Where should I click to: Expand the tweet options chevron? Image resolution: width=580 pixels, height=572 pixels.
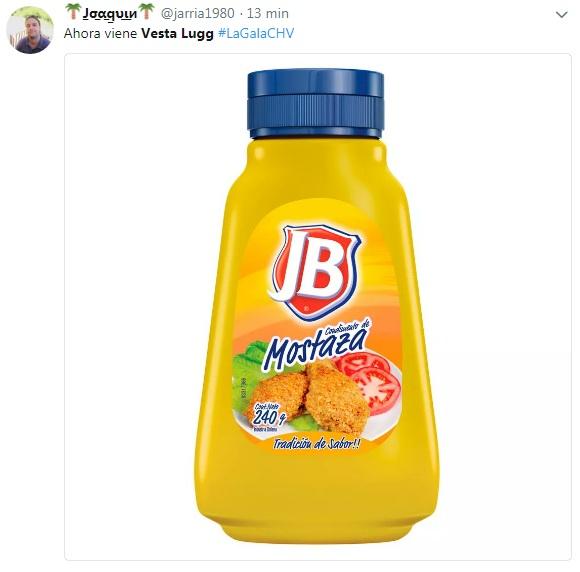click(x=561, y=15)
